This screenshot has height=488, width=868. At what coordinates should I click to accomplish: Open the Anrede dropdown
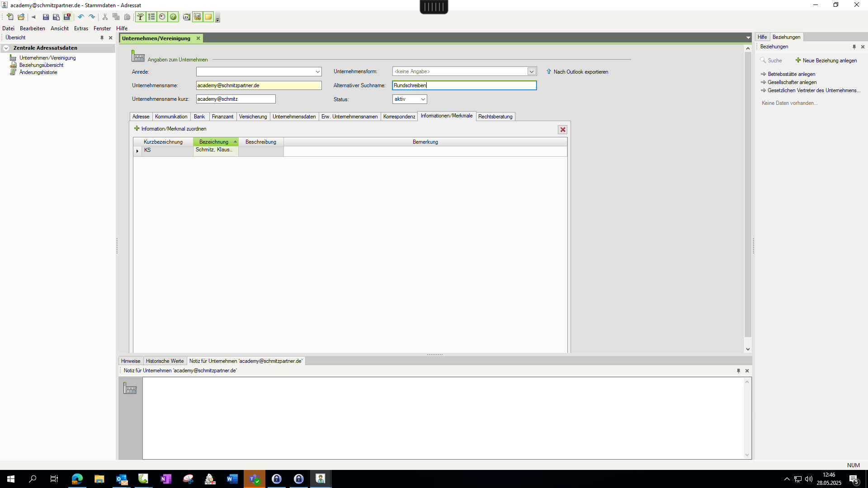click(317, 72)
